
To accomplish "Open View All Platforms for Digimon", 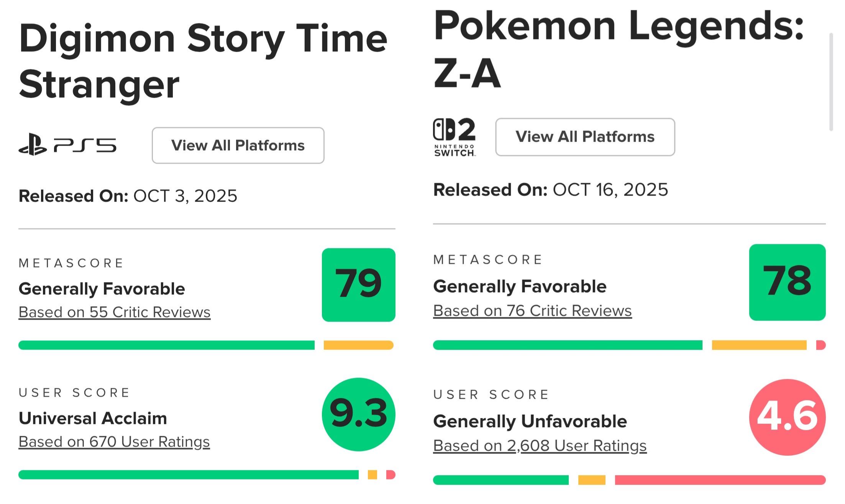I will coord(238,145).
